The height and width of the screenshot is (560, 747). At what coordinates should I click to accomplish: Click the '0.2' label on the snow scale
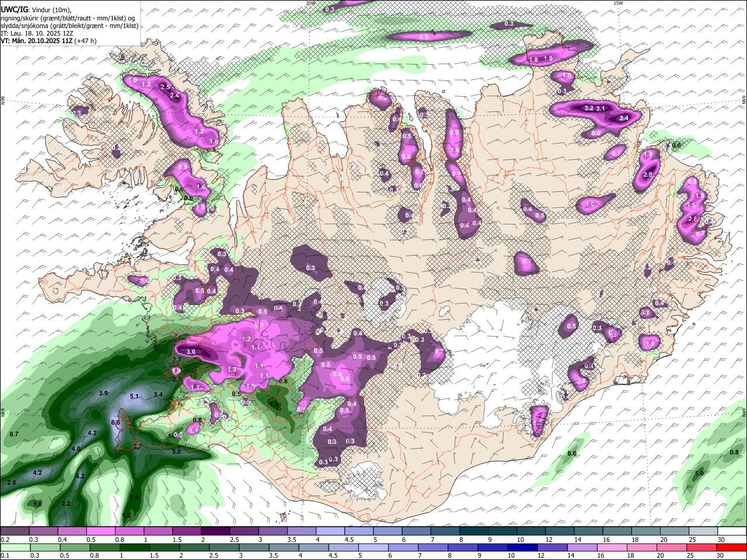pos(5,540)
